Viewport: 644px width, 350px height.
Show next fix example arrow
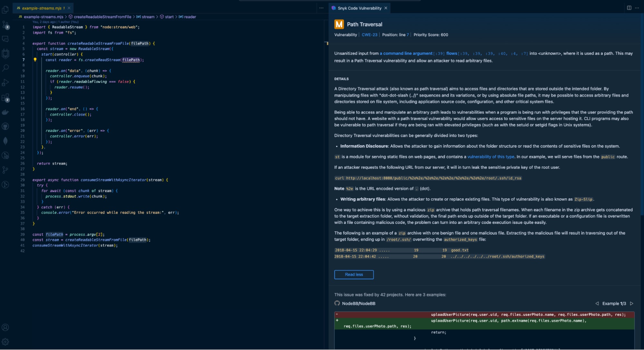[631, 304]
